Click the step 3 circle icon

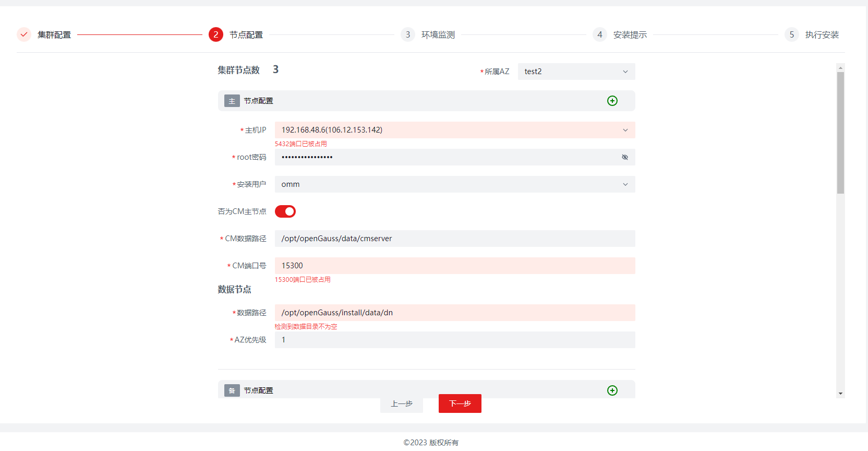408,34
